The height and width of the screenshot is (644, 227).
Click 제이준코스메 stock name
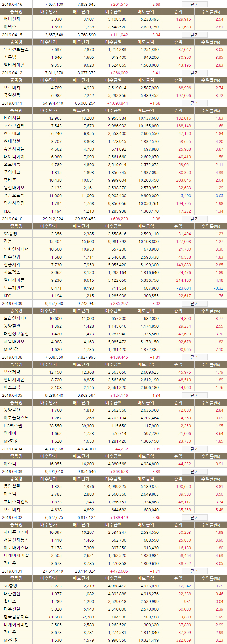pyautogui.click(x=16, y=533)
